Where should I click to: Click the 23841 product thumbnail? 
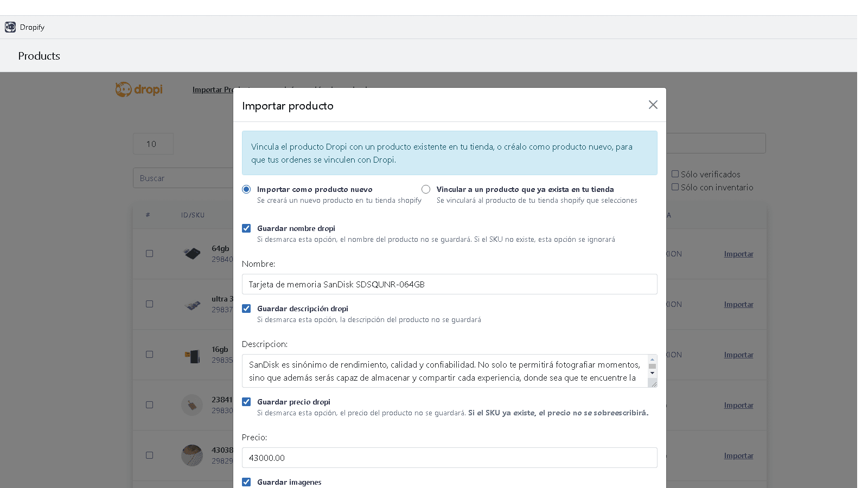pos(192,405)
